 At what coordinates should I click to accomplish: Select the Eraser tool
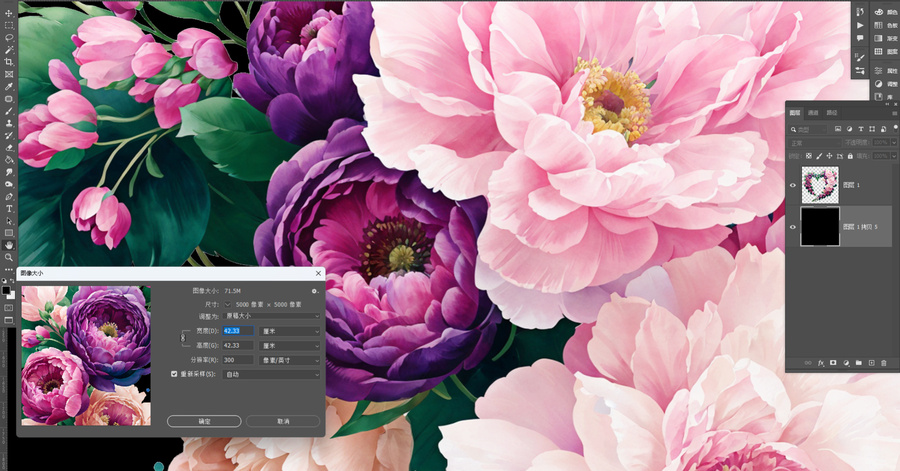tap(9, 147)
